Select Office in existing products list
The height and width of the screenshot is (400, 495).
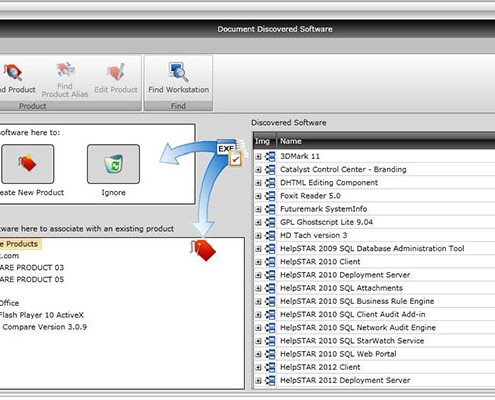coord(9,303)
